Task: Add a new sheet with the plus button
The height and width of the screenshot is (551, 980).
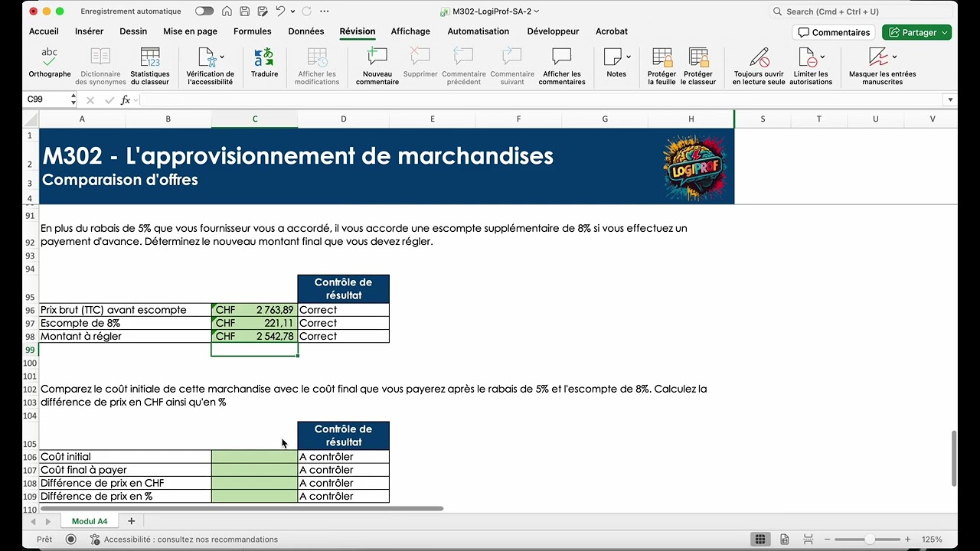Action: tap(131, 521)
